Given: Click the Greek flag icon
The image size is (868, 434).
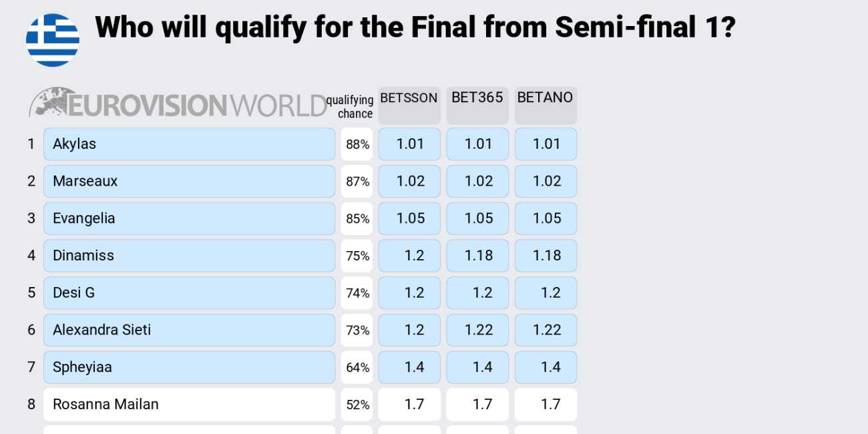Looking at the screenshot, I should 53,40.
